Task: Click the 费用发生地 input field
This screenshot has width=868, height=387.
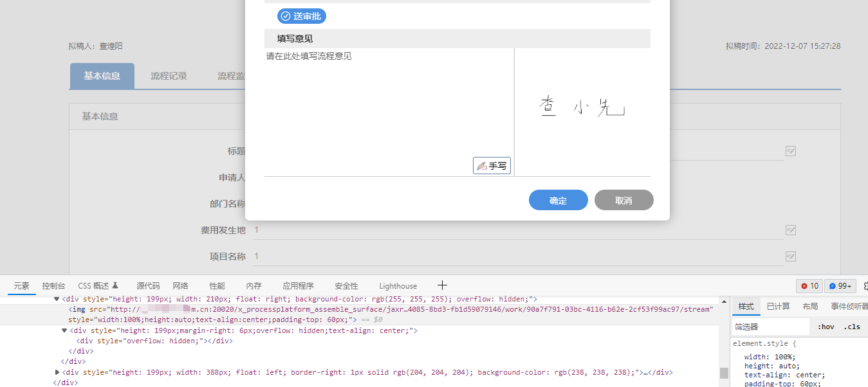Action: [518, 230]
